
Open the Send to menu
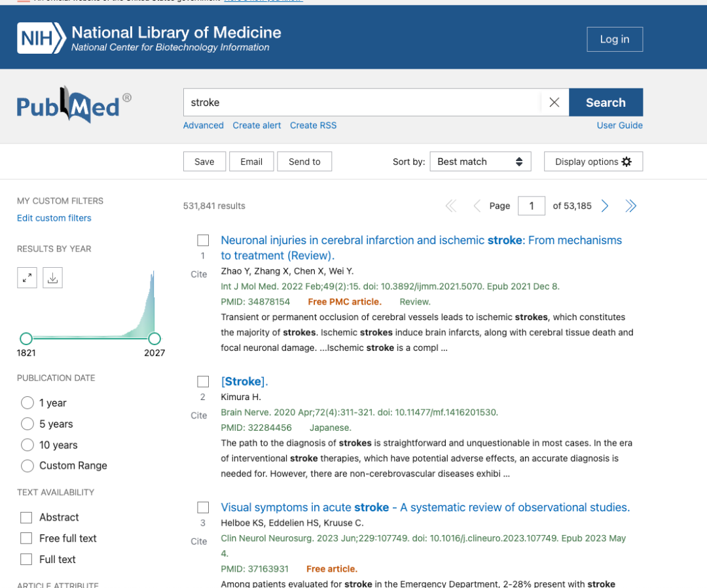(304, 162)
